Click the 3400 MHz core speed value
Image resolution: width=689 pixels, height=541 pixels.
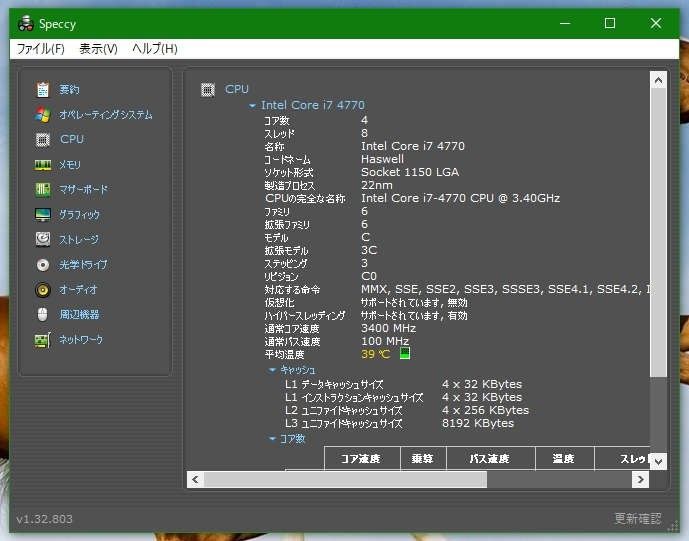(x=388, y=328)
